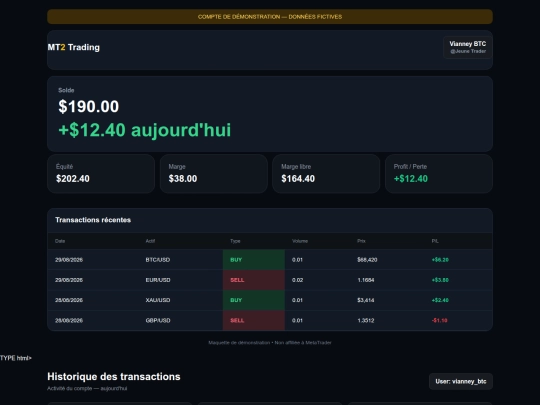The width and height of the screenshot is (540, 405).
Task: Open the Marge libre $164.40 card
Action: point(326,174)
